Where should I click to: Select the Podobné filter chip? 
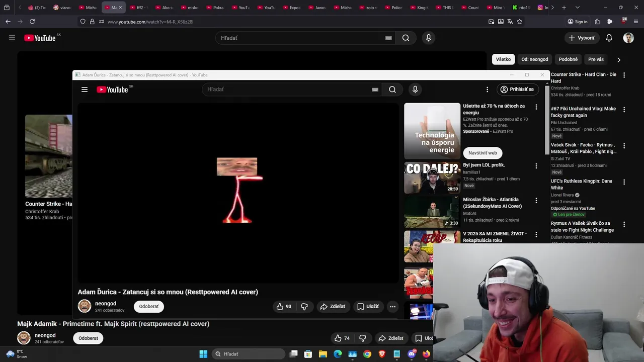[568, 59]
